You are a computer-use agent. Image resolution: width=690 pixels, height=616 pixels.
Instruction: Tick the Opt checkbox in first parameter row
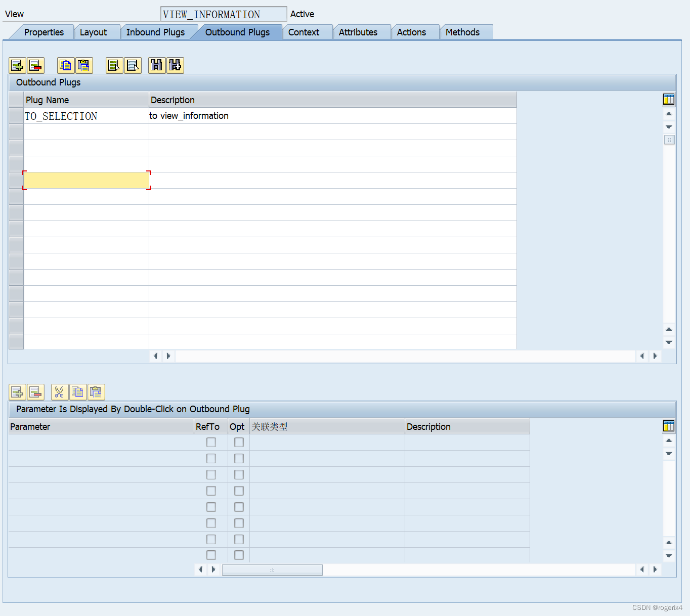[x=239, y=443]
